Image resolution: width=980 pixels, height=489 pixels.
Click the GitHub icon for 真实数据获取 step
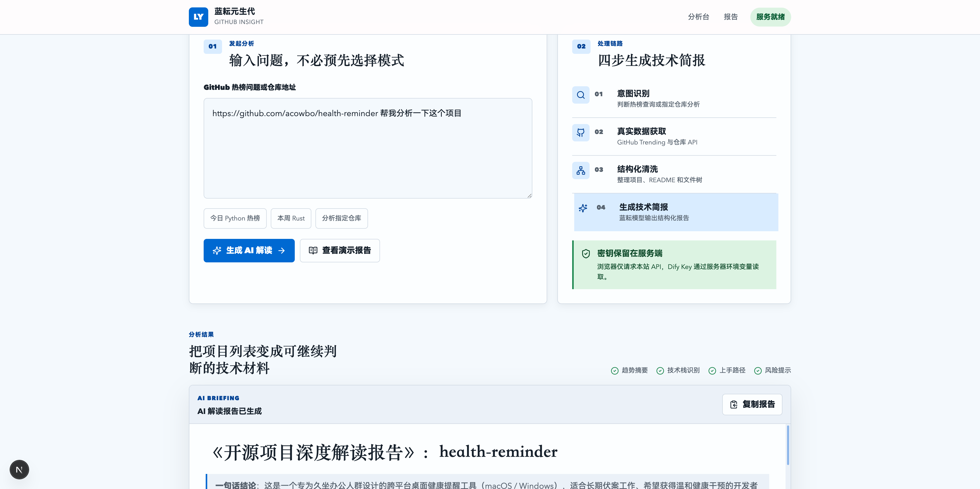(x=581, y=132)
